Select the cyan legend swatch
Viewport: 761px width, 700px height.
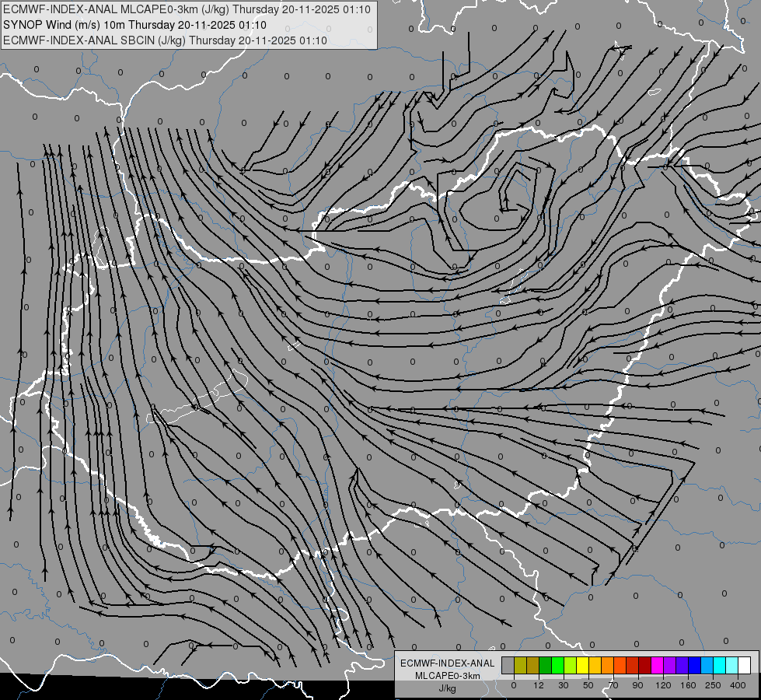[x=721, y=665]
